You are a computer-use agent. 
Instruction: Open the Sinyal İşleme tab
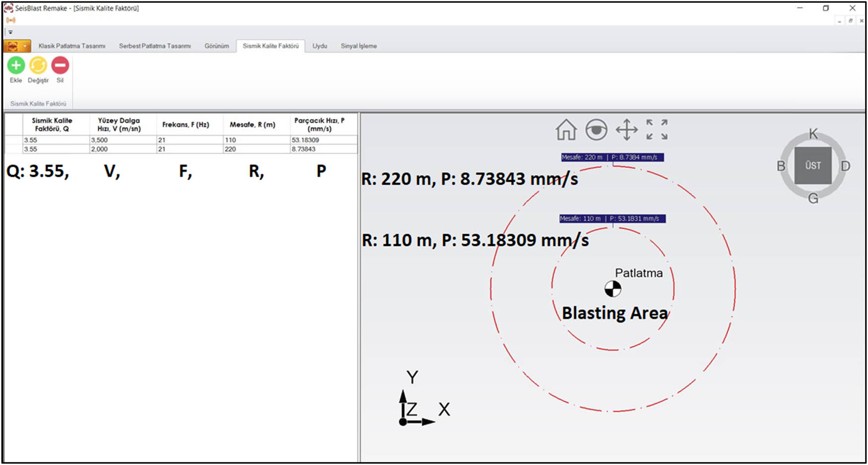pos(359,46)
